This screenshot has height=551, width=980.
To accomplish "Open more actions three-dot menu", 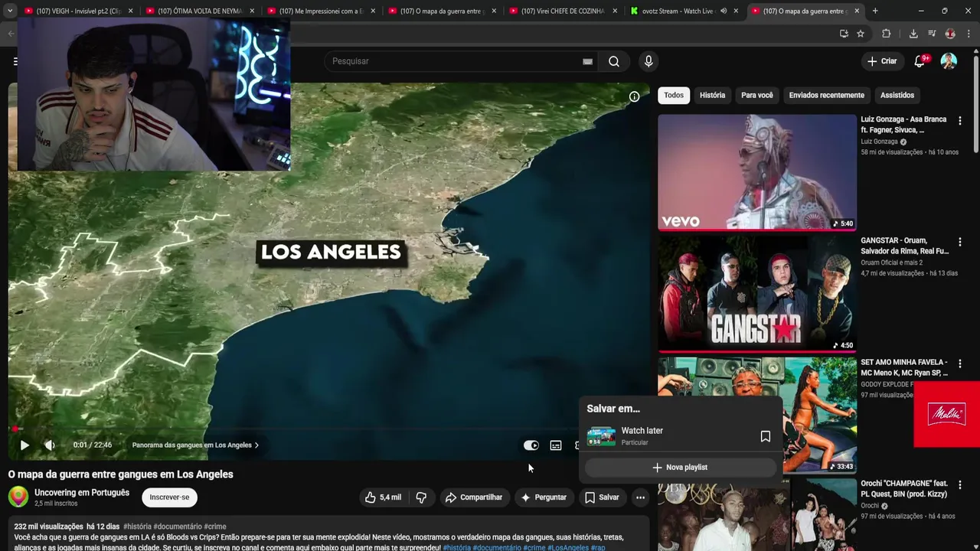I will [x=640, y=497].
